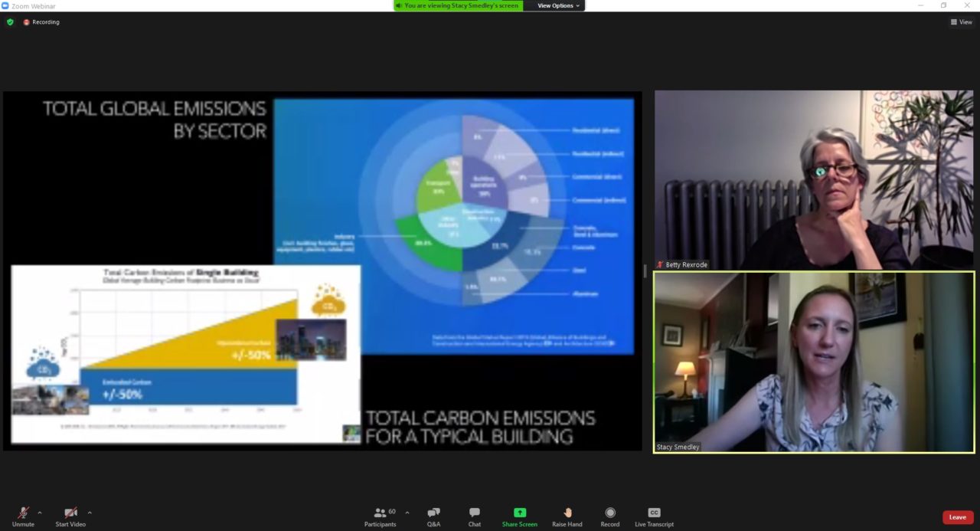Open the Participants list
The height and width of the screenshot is (531, 980).
(380, 516)
